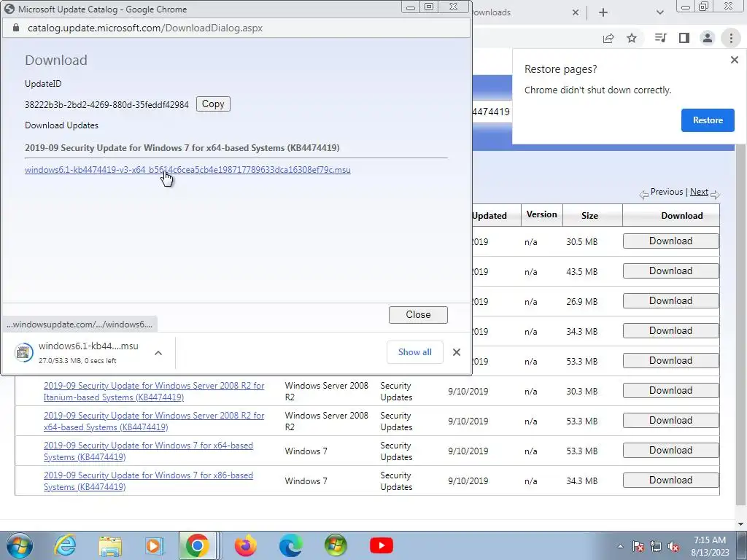Open the network tray icon
747x560 pixels.
coord(656,546)
